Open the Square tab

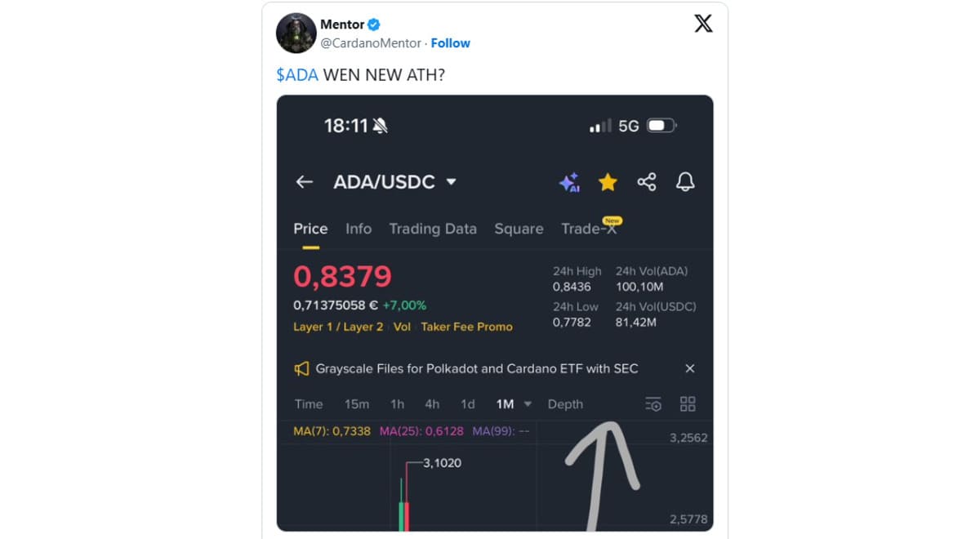[519, 229]
